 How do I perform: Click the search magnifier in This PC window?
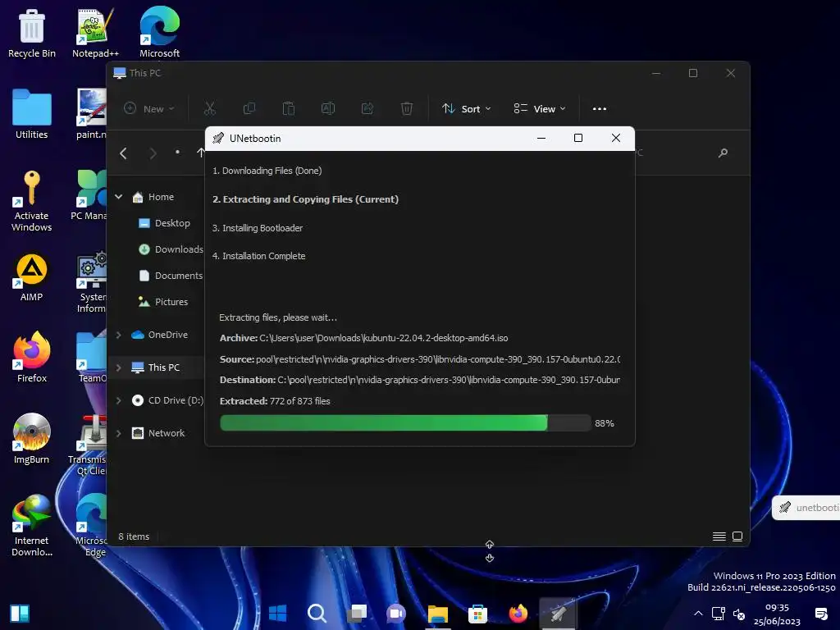(x=723, y=153)
